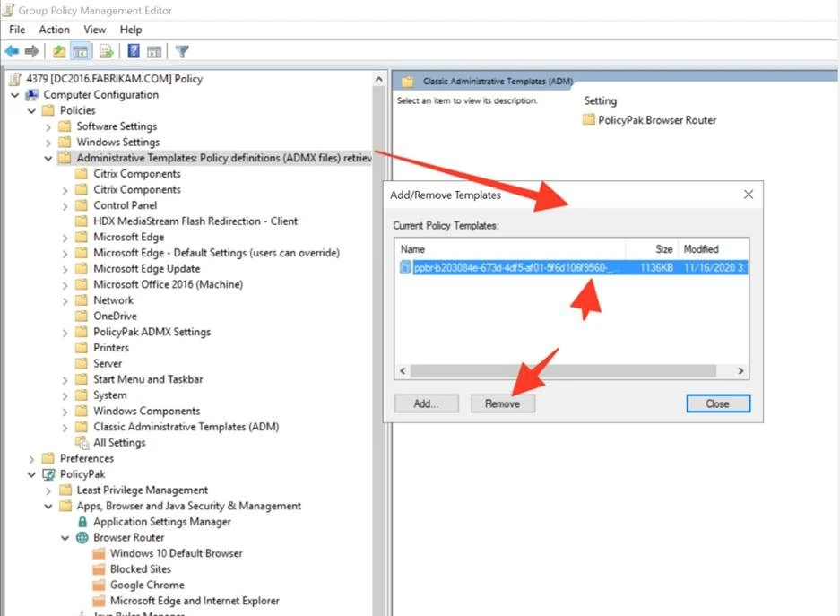Expand the Microsoft Edge folder

coord(65,238)
